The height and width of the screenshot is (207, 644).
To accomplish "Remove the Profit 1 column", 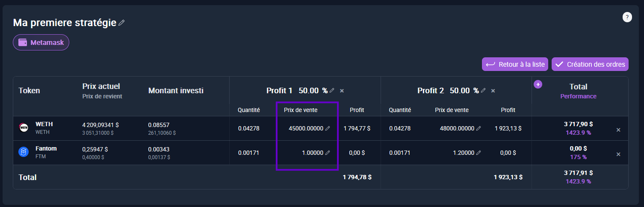I will (342, 91).
